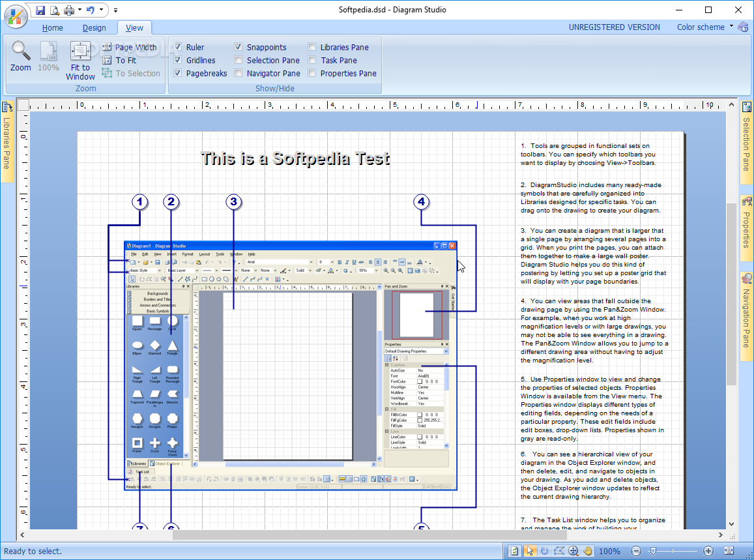The width and height of the screenshot is (754, 560).
Task: Click the vertical scrollbar down arrow
Action: [731, 524]
